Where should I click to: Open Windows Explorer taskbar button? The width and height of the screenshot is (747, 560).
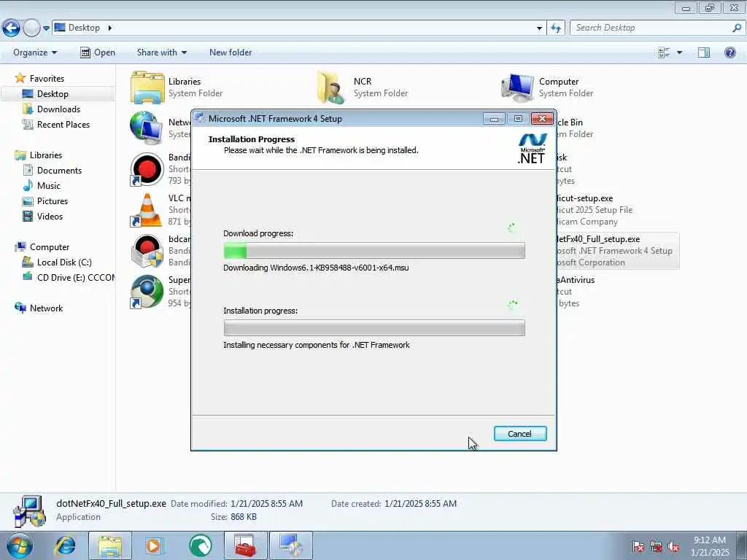[x=110, y=545]
